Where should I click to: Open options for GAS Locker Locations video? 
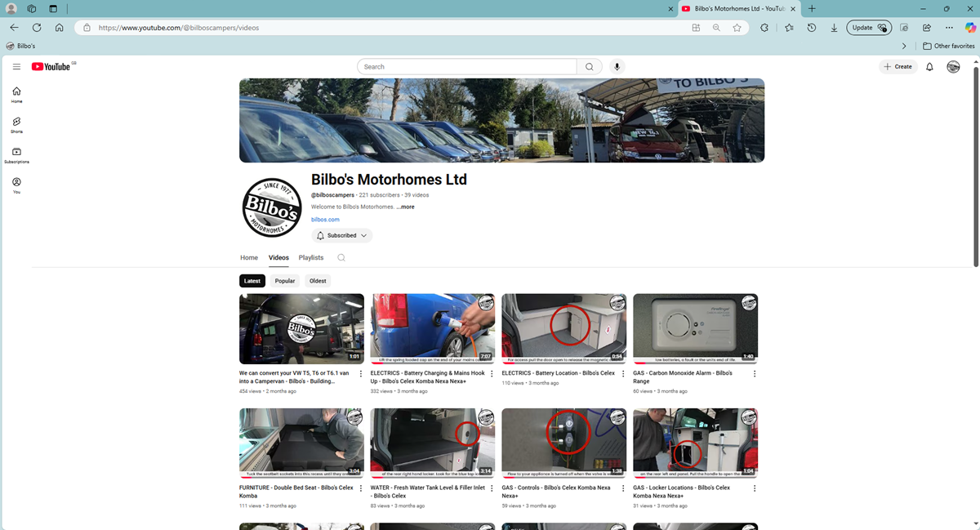[755, 488]
